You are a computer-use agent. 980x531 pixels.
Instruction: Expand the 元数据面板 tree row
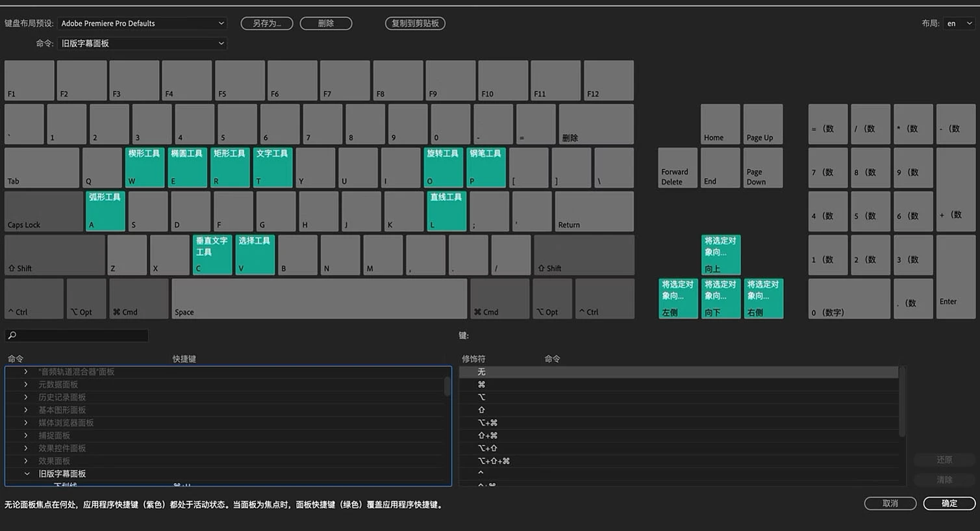coord(26,385)
